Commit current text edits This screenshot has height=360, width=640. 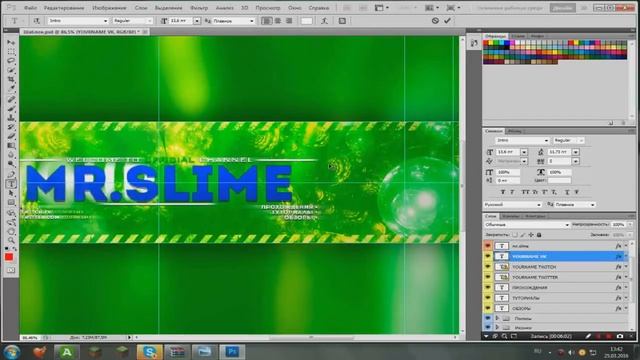(448, 20)
